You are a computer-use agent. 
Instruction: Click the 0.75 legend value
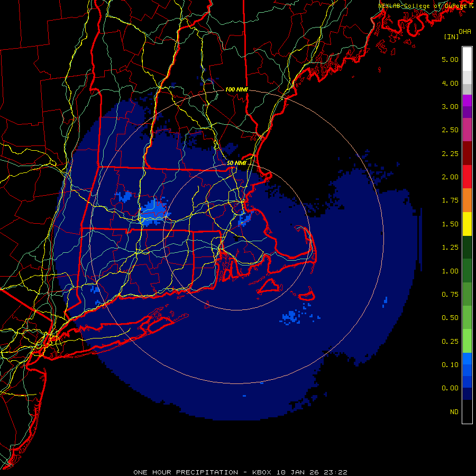[450, 295]
